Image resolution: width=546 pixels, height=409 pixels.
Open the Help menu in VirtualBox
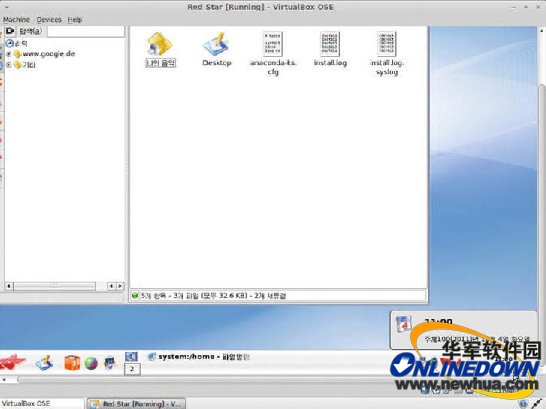(x=75, y=19)
